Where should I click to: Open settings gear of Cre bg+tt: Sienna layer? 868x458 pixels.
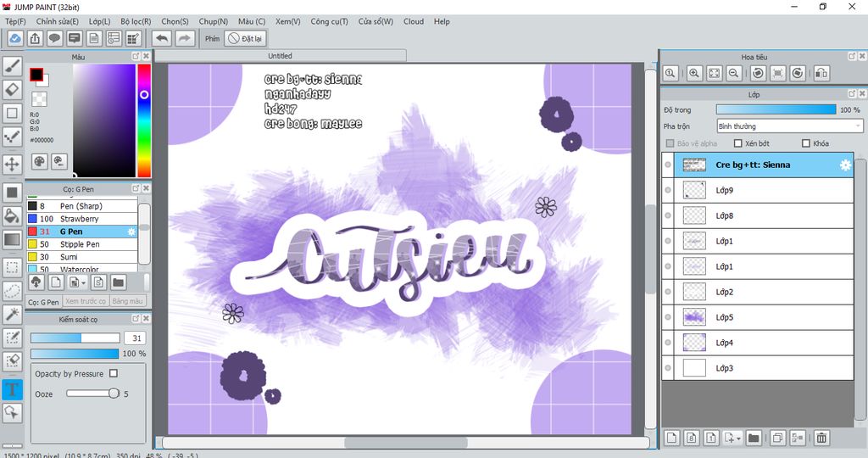click(845, 165)
